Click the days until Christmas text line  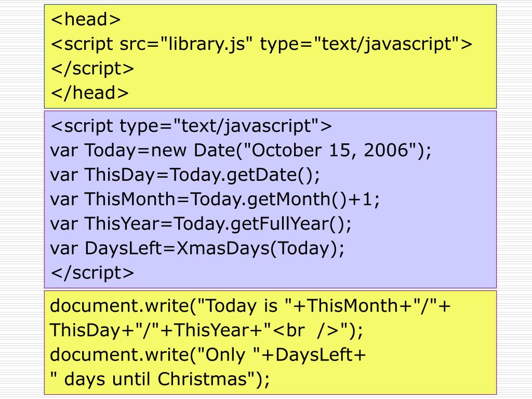coord(160,379)
